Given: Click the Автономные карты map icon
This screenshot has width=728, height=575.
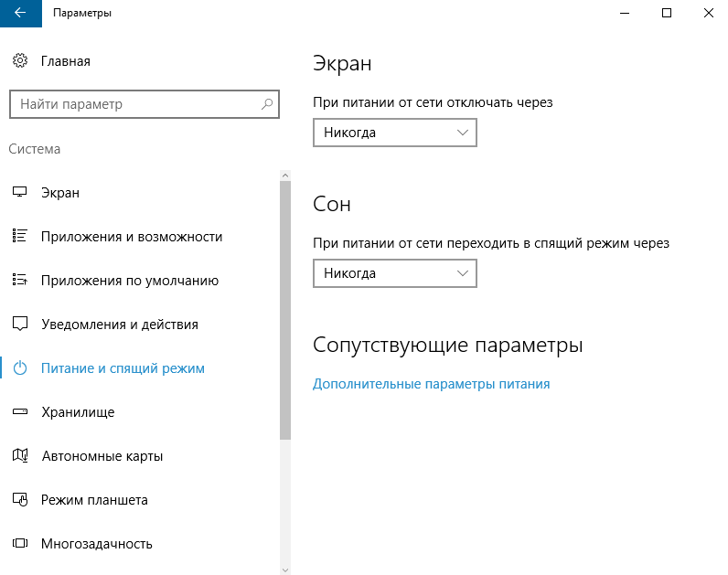Looking at the screenshot, I should (x=20, y=455).
